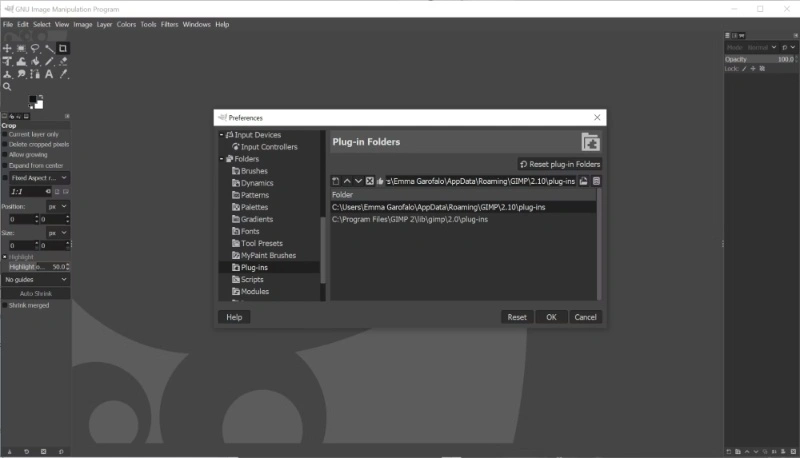
Task: Select the Bucket Fill tool
Action: 35,61
